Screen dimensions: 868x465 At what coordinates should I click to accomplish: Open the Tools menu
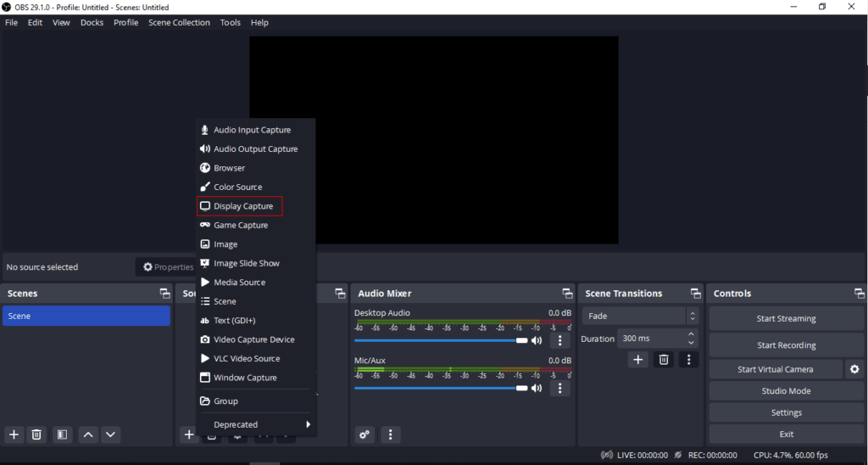pyautogui.click(x=231, y=23)
